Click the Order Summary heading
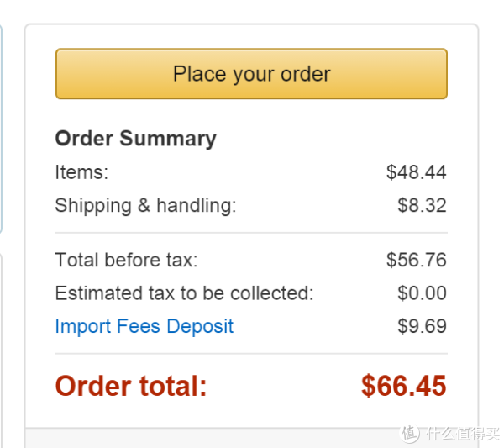 point(136,139)
